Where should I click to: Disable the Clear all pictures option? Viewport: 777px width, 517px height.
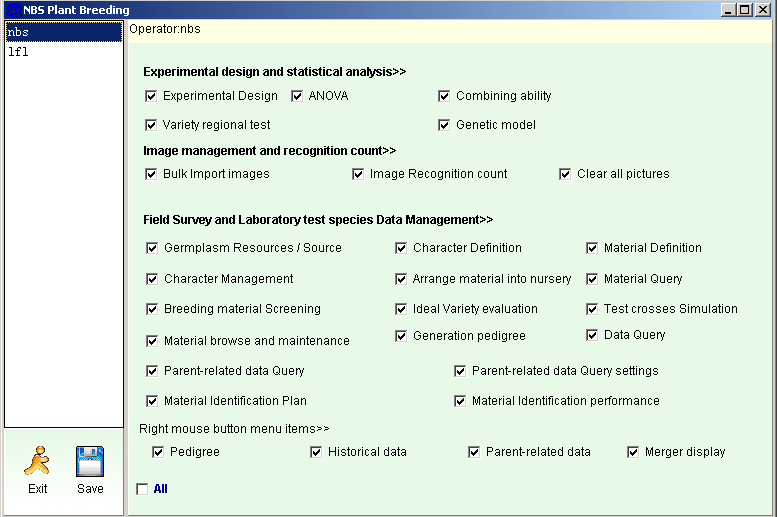(565, 174)
